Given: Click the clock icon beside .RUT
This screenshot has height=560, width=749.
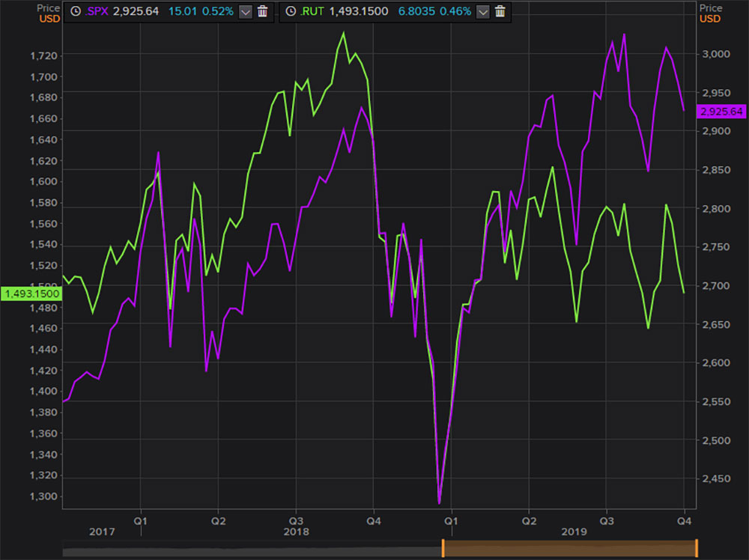Looking at the screenshot, I should [x=291, y=11].
